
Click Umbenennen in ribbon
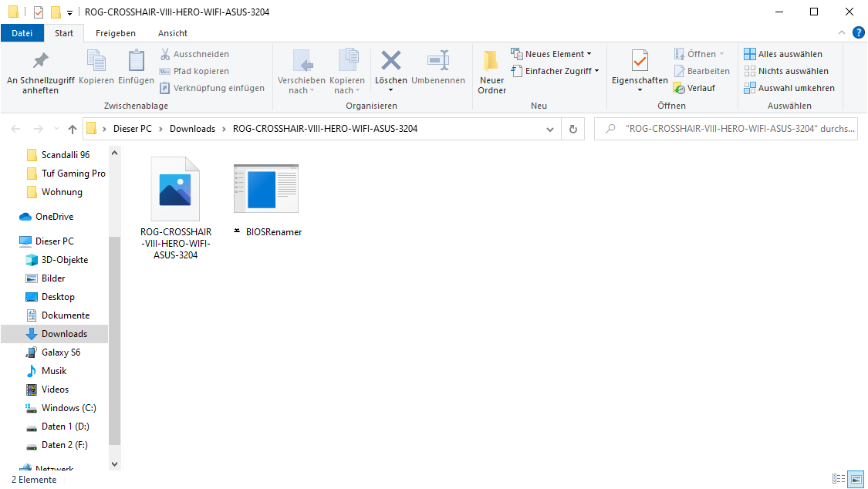[x=438, y=67]
